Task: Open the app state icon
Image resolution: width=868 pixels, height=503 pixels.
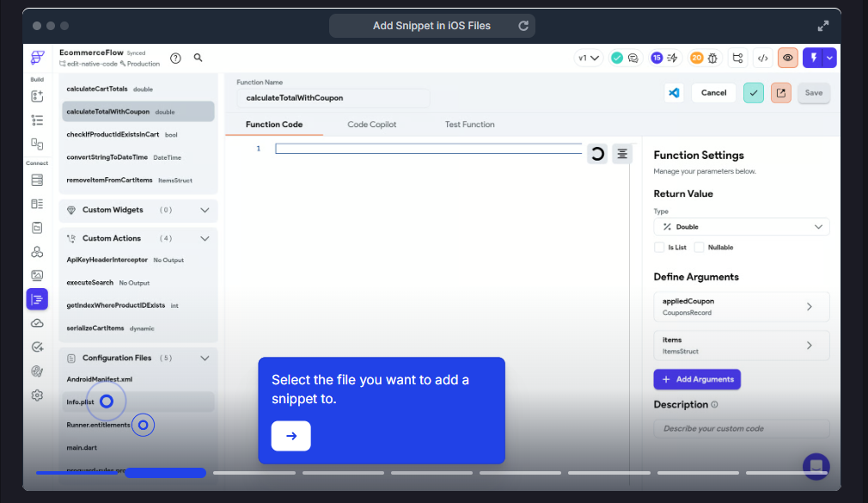Action: pyautogui.click(x=37, y=228)
